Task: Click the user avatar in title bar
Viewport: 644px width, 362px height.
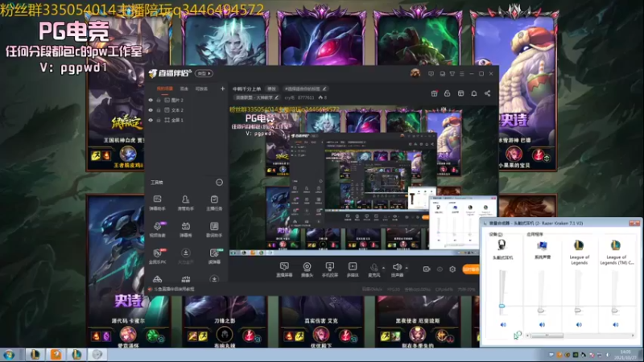Action: click(x=415, y=73)
